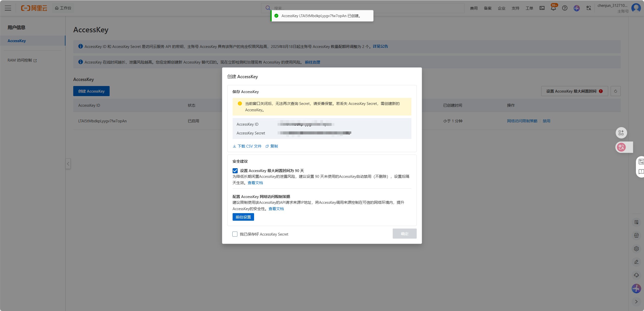This screenshot has width=644, height=311.
Task: Click the 工作台 workbench home button
Action: point(63,8)
